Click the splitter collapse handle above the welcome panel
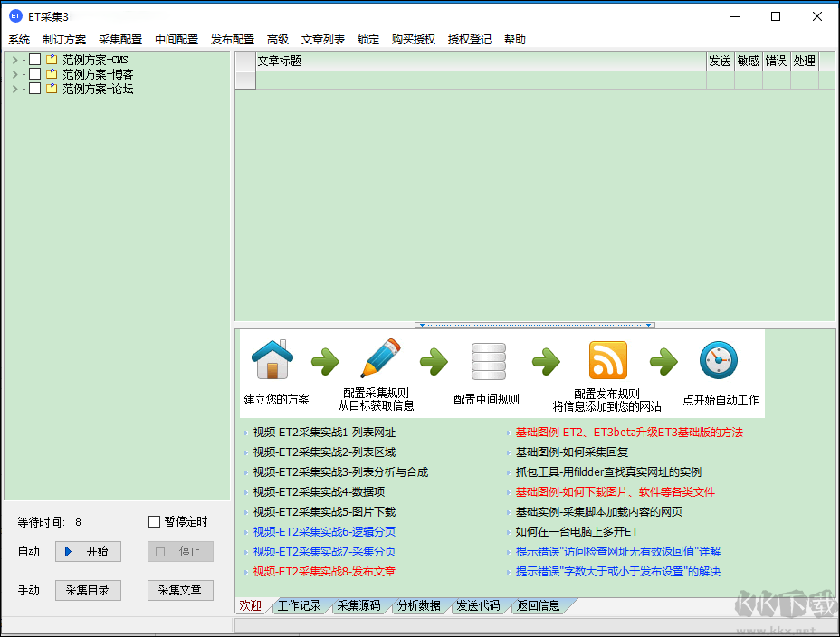 point(535,325)
